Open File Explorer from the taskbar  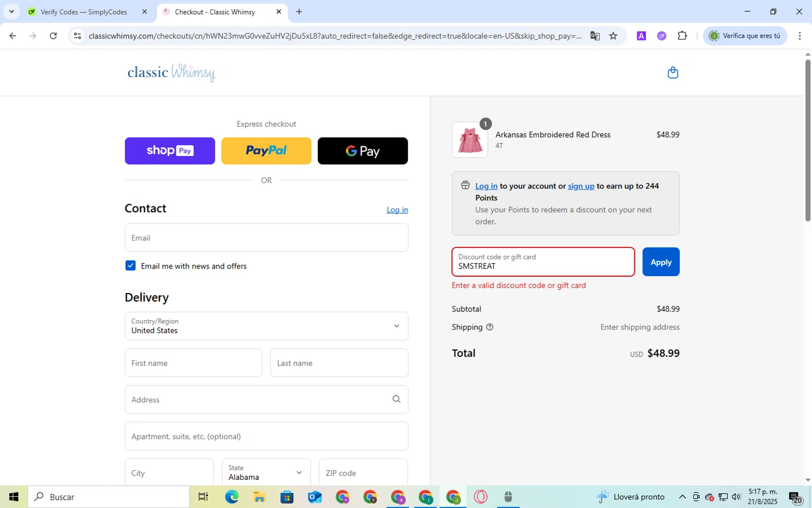click(x=259, y=497)
